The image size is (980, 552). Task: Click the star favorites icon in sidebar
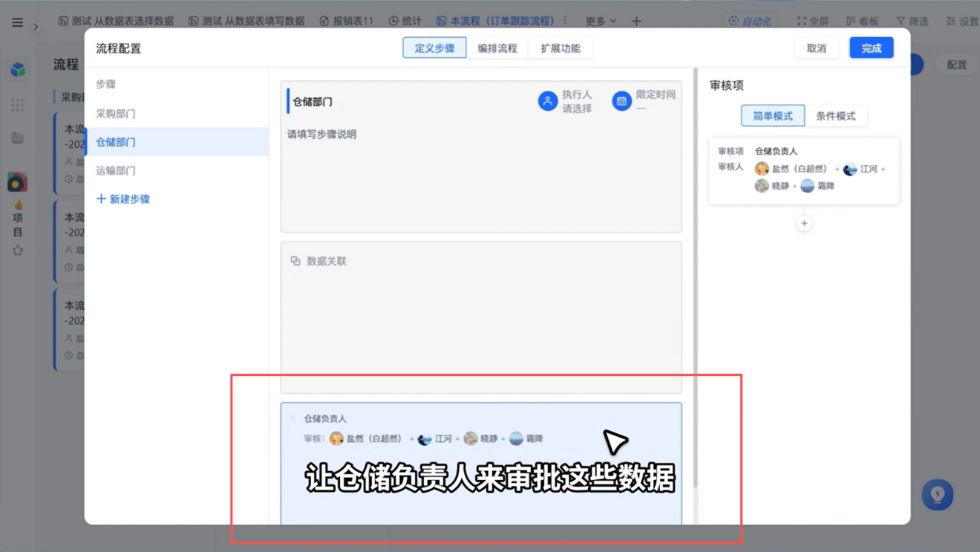pyautogui.click(x=17, y=250)
